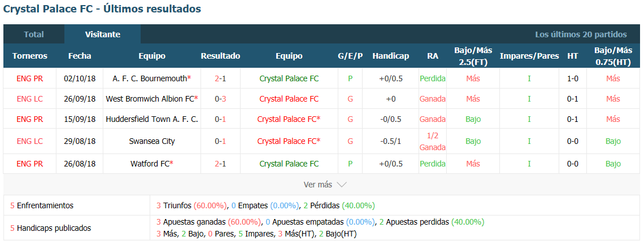Select Crystal Palace FC in Bournemouth row
The image size is (644, 241).
[289, 78]
